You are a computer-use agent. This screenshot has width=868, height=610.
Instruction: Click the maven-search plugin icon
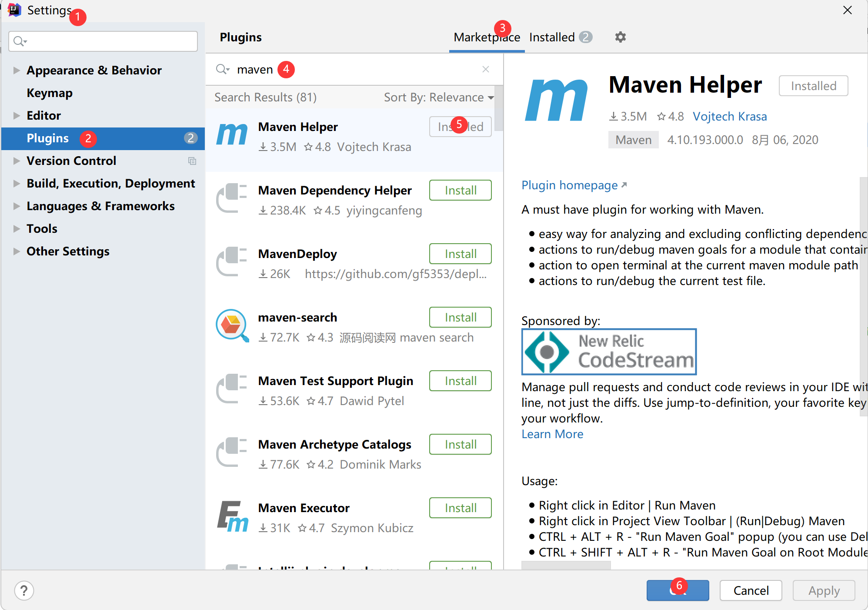coord(232,325)
